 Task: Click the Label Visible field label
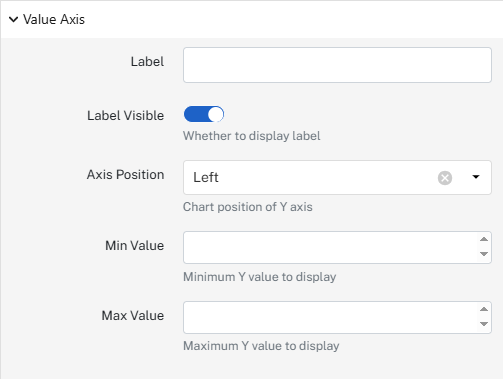point(125,116)
